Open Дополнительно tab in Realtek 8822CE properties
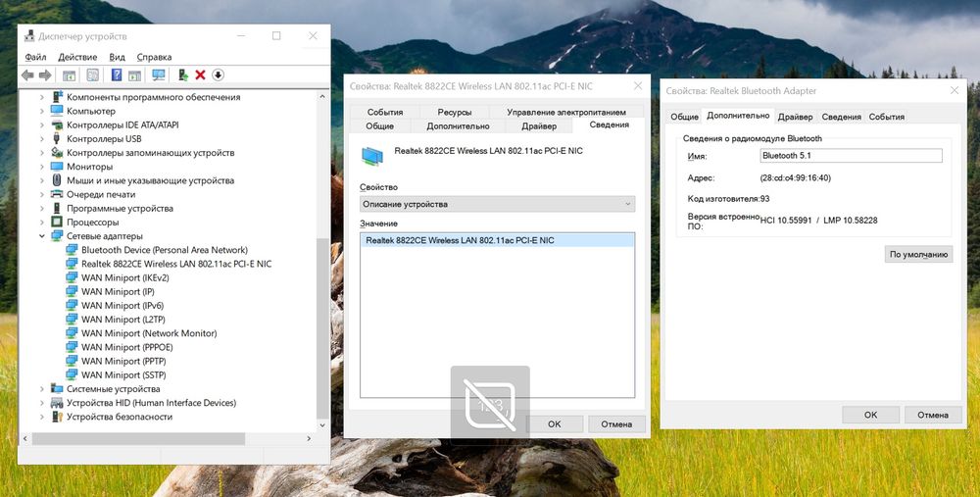Viewport: 980px width, 497px height. coord(458,125)
